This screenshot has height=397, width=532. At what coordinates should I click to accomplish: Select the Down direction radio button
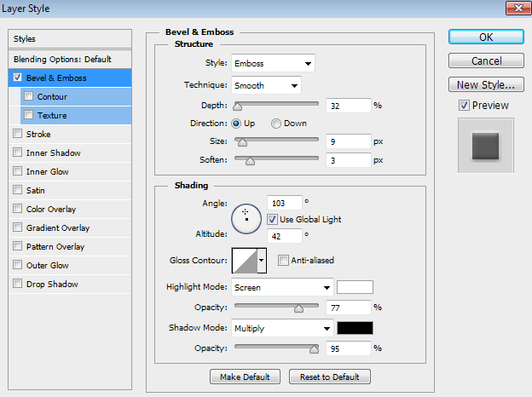click(x=276, y=124)
